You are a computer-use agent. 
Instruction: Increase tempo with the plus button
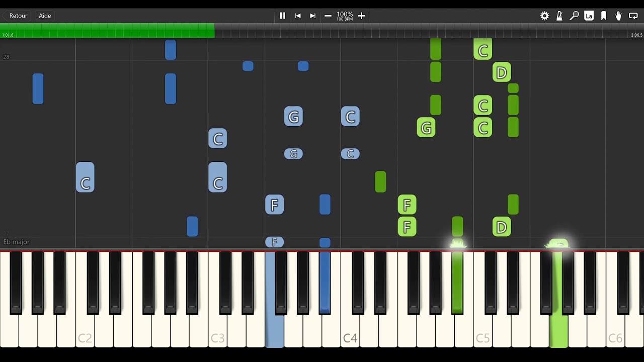coord(361,16)
